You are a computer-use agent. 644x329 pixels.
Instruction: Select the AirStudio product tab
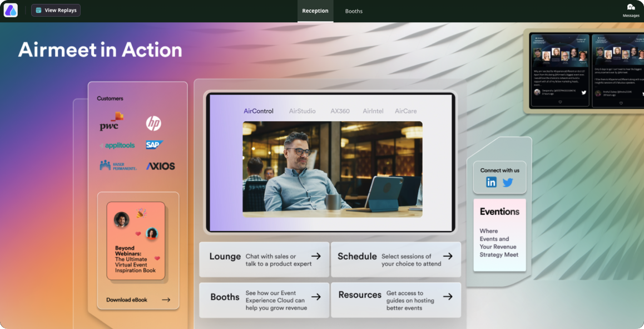coord(303,111)
